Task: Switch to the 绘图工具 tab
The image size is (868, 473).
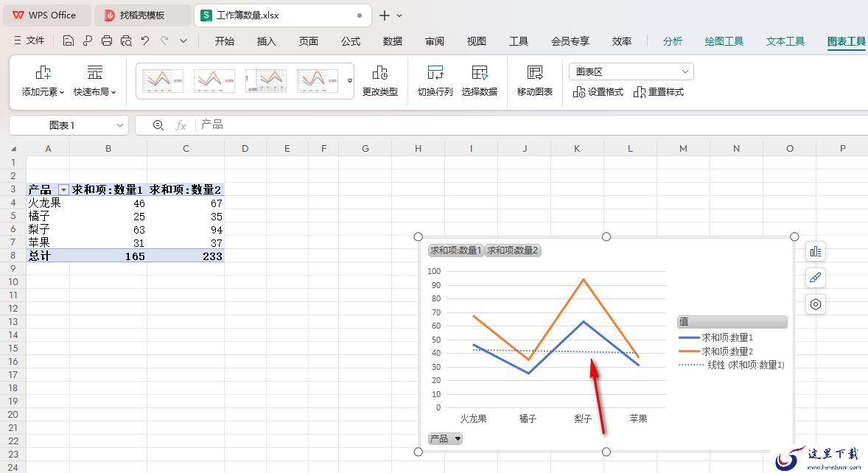Action: pyautogui.click(x=724, y=41)
